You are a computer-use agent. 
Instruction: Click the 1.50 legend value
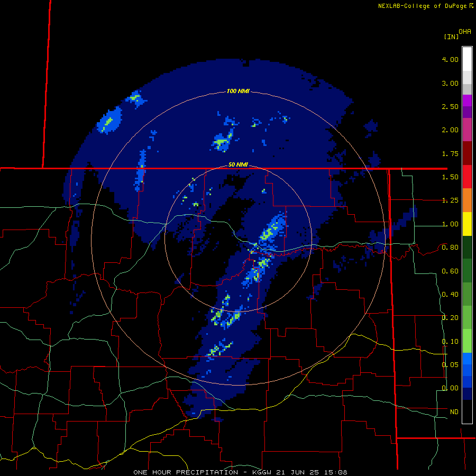(x=450, y=177)
